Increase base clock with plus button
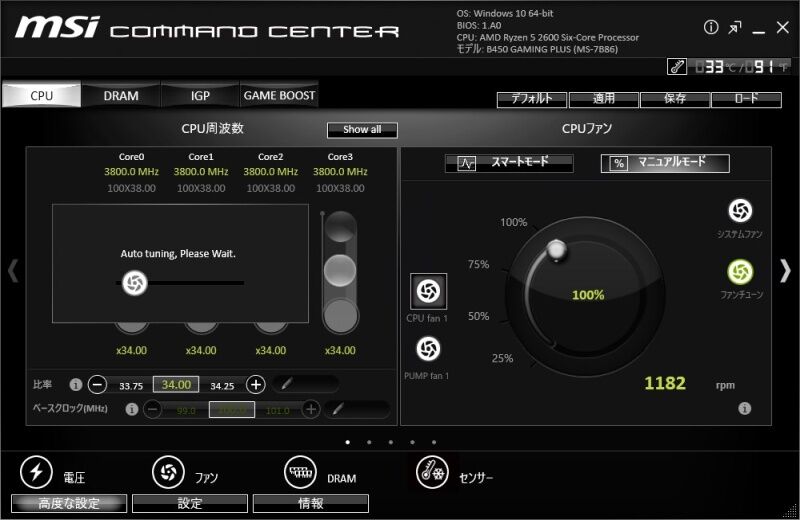 pos(311,409)
